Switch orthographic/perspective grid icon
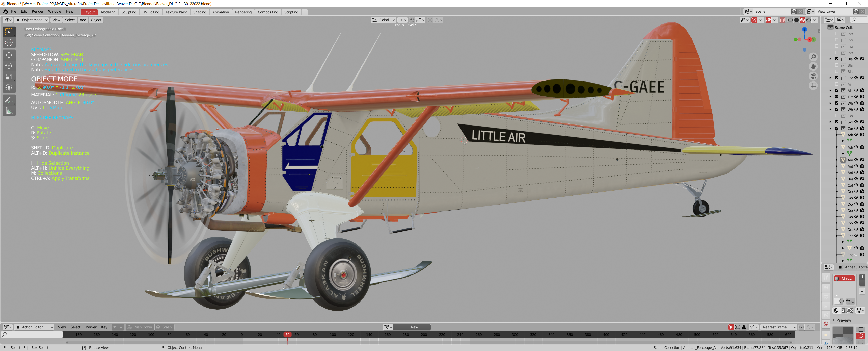Viewport: 868px width, 351px height. 813,86
